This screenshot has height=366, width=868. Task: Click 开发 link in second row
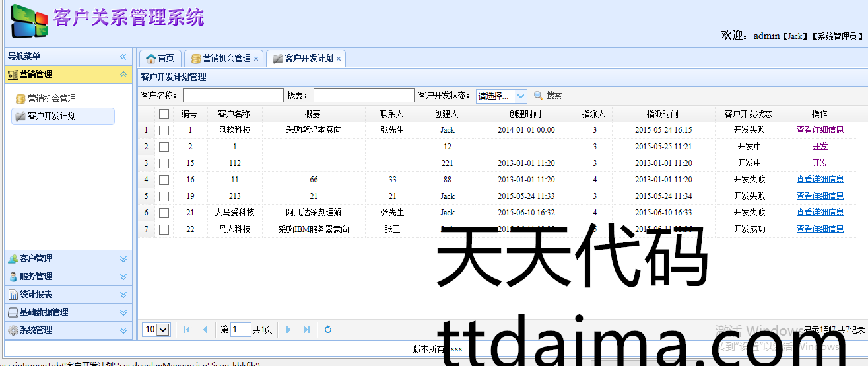(820, 147)
